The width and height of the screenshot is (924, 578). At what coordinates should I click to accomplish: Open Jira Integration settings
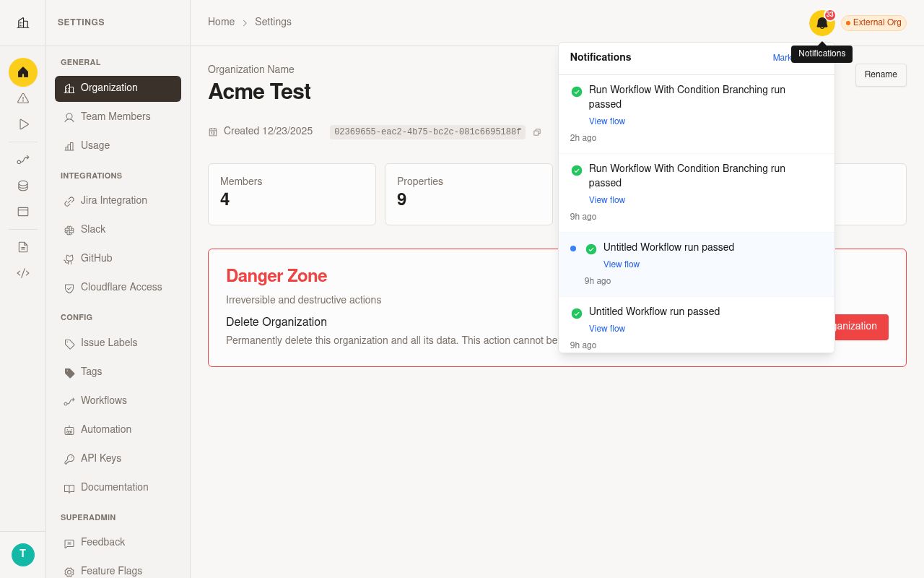point(118,200)
